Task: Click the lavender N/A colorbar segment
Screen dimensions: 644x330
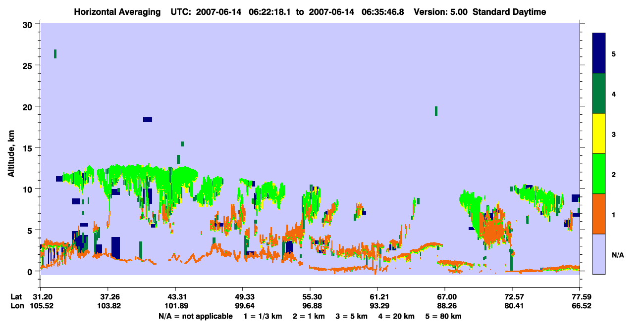Action: (x=599, y=254)
